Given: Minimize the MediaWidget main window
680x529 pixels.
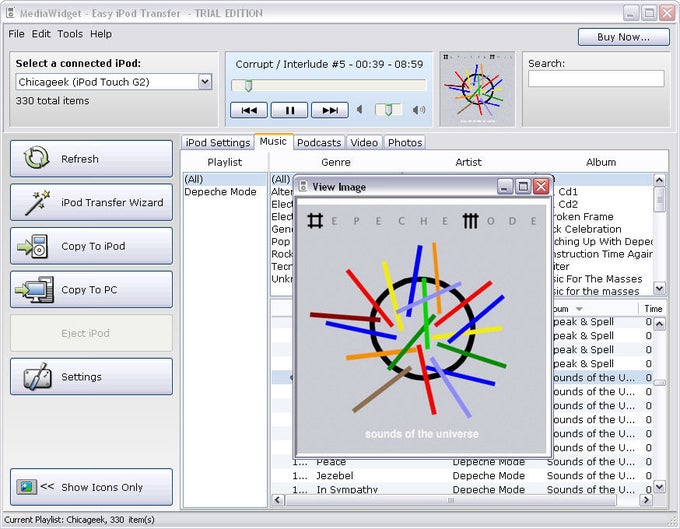Looking at the screenshot, I should 631,13.
